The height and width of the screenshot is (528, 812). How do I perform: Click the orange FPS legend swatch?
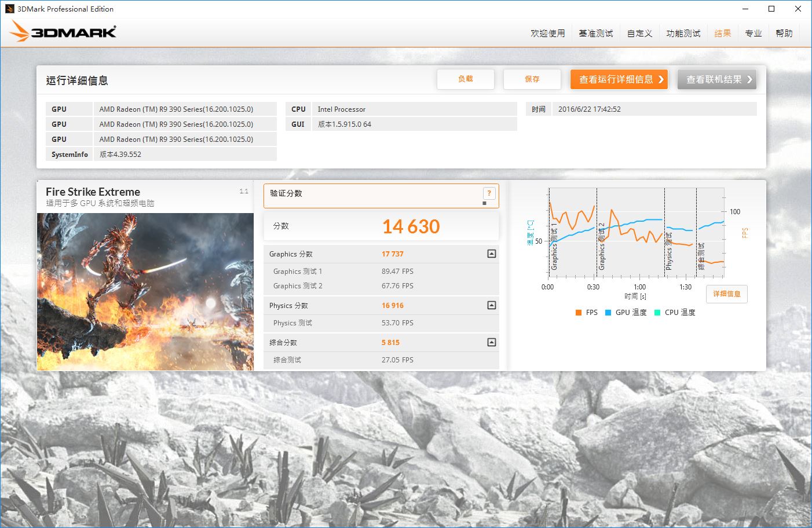click(x=579, y=313)
